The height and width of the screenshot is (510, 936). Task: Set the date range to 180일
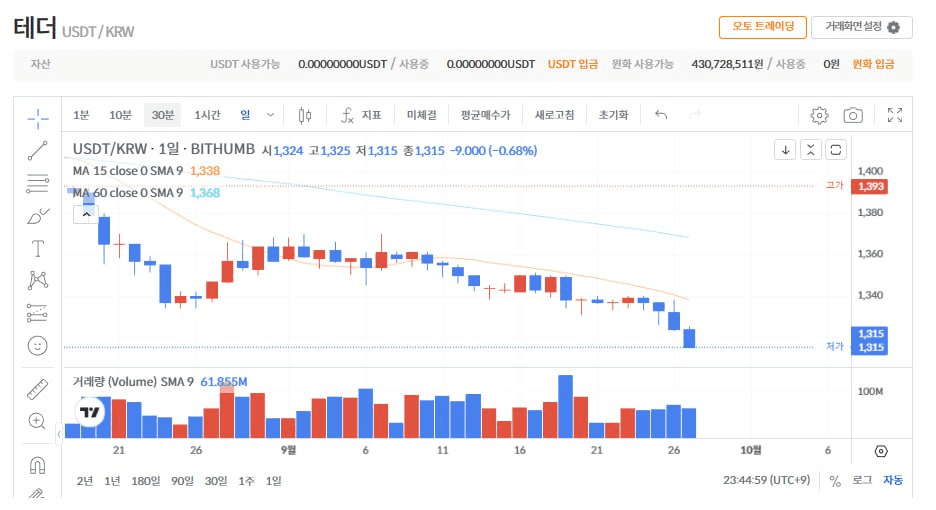146,481
